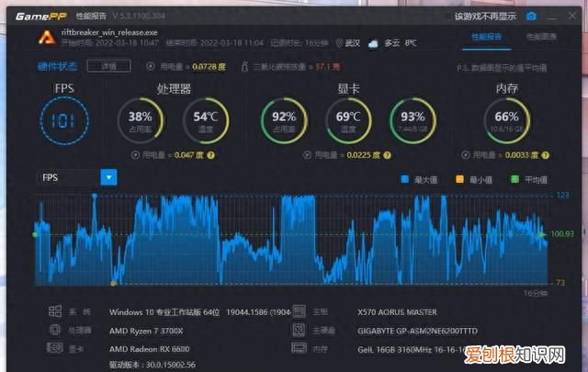Click the power icon beside 0.0728 度
The height and width of the screenshot is (372, 588).
[151, 67]
